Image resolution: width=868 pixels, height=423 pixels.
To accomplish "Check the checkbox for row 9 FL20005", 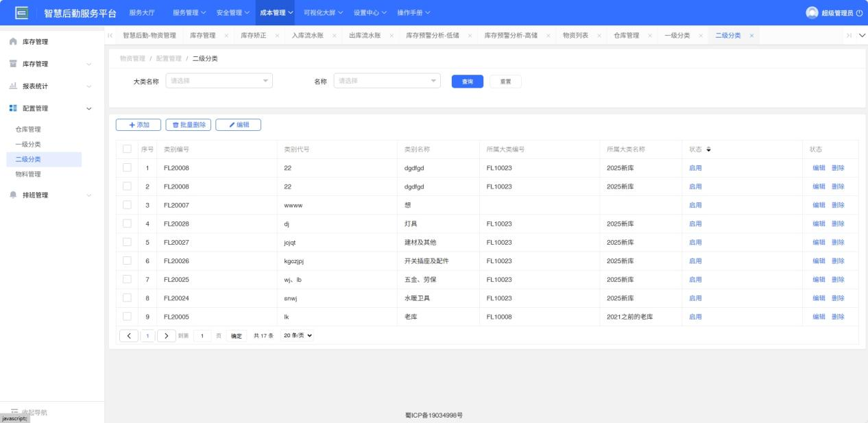I will coord(127,316).
